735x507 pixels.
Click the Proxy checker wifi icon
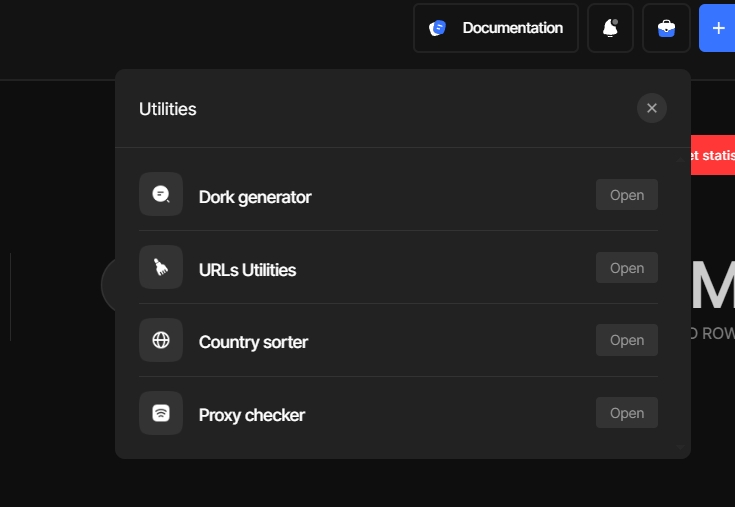click(161, 413)
